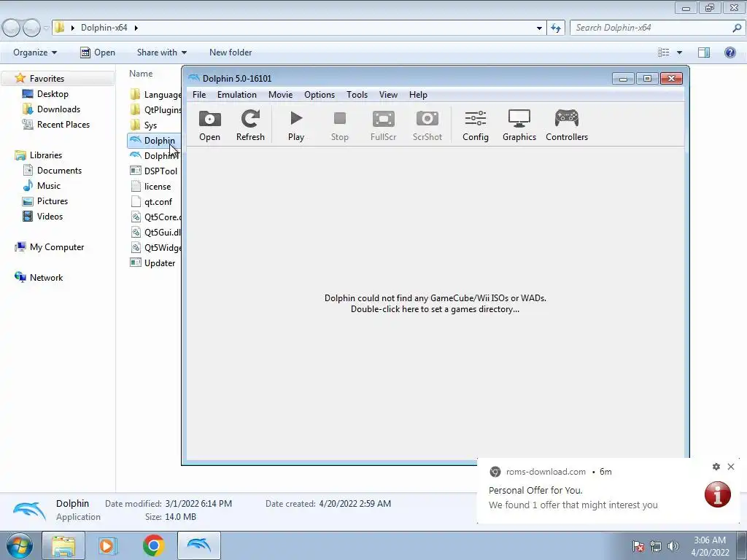Open the Windows Start button
This screenshot has width=747, height=560.
pos(20,545)
